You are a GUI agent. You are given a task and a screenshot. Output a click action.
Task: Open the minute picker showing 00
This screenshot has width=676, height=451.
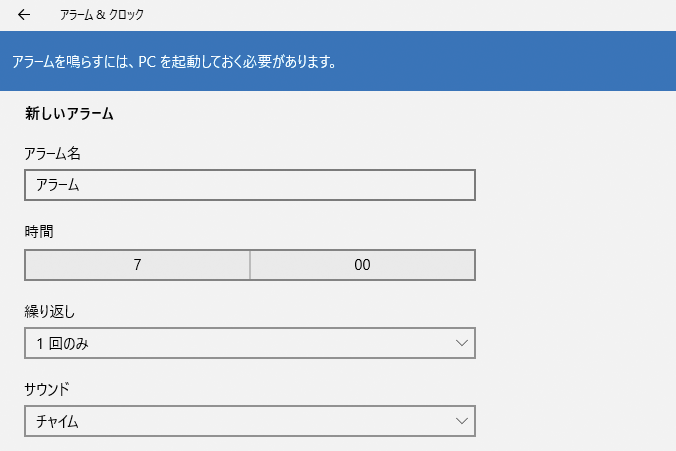[x=363, y=265]
